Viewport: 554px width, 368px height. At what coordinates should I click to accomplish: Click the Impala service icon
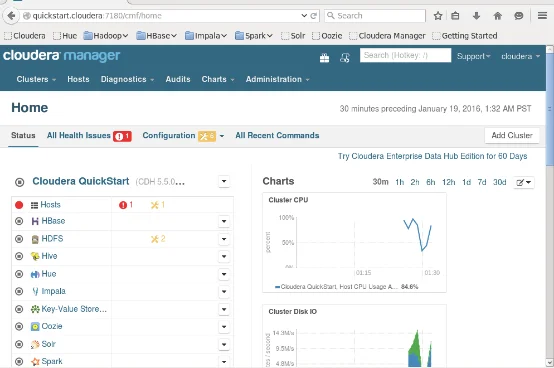point(35,291)
